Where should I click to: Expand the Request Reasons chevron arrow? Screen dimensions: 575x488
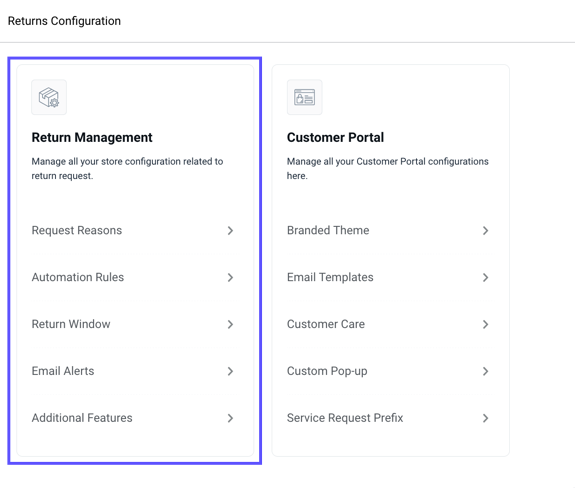230,231
